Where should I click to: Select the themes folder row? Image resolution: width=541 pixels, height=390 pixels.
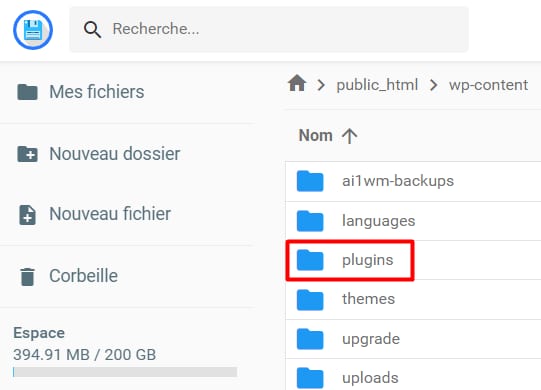tap(413, 300)
